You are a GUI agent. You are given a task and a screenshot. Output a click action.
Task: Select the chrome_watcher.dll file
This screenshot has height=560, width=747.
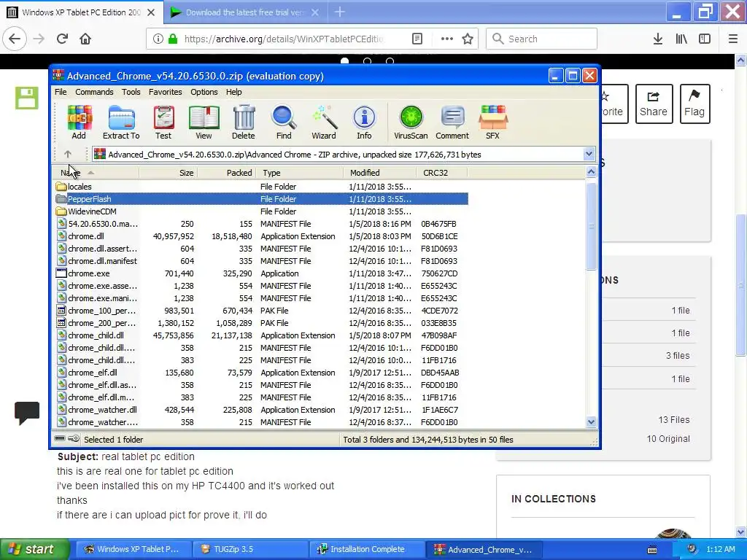[x=102, y=410]
